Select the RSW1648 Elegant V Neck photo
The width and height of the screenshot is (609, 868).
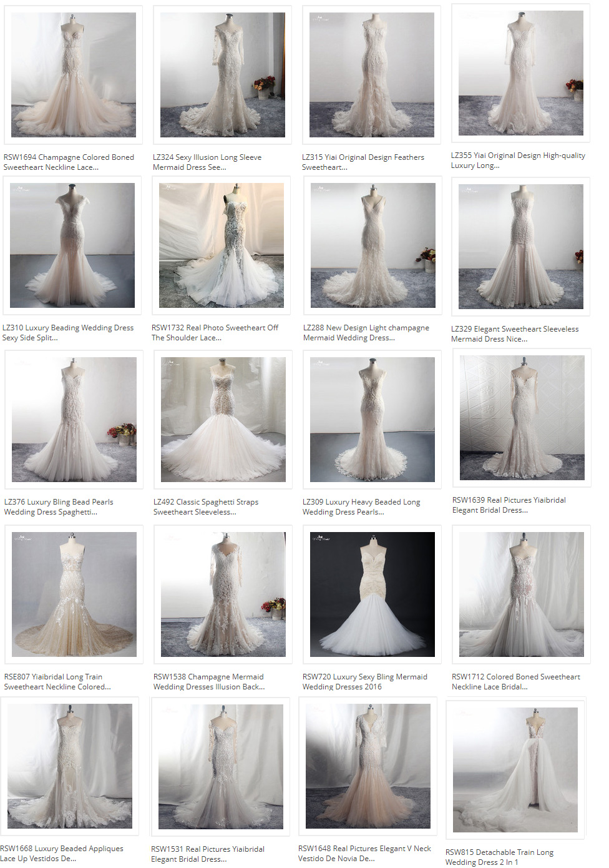point(368,766)
